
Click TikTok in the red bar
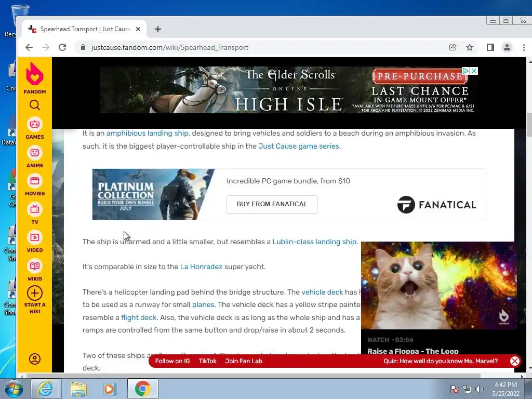207,361
